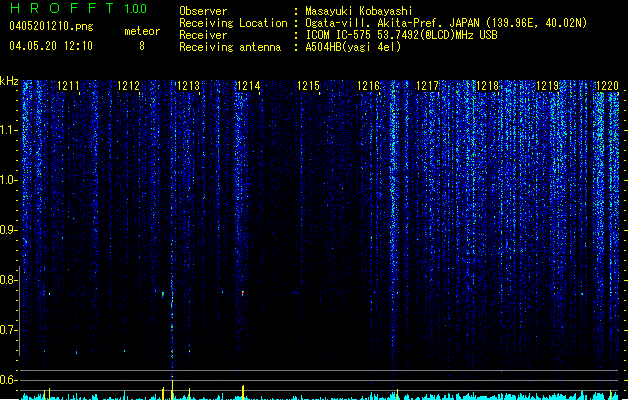This screenshot has width=629, height=400.
Task: Click the version number 1.0.0
Action: [136, 9]
